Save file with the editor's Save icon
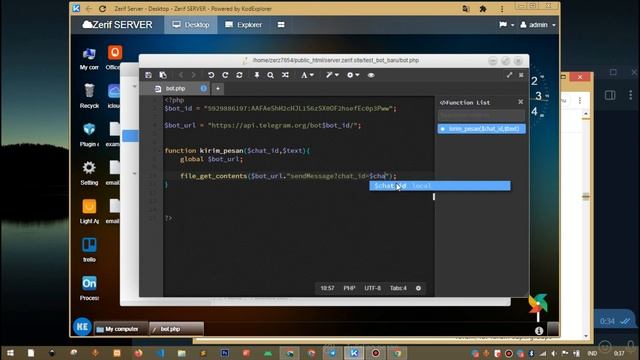The width and height of the screenshot is (640, 360). coord(149,75)
